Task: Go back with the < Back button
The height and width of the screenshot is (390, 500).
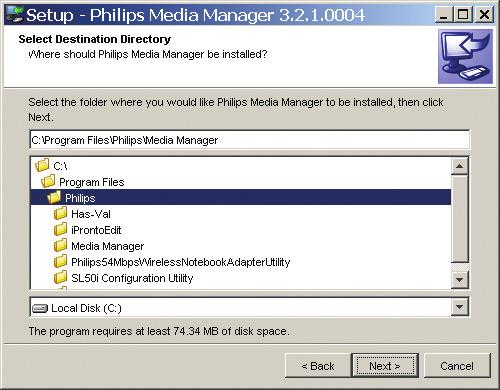Action: click(318, 366)
